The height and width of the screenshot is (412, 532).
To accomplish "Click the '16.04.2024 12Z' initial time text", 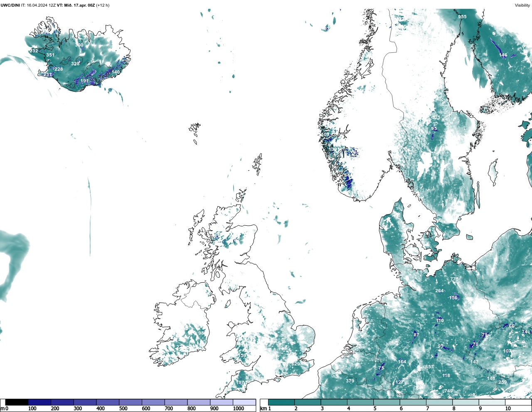I will pos(41,5).
